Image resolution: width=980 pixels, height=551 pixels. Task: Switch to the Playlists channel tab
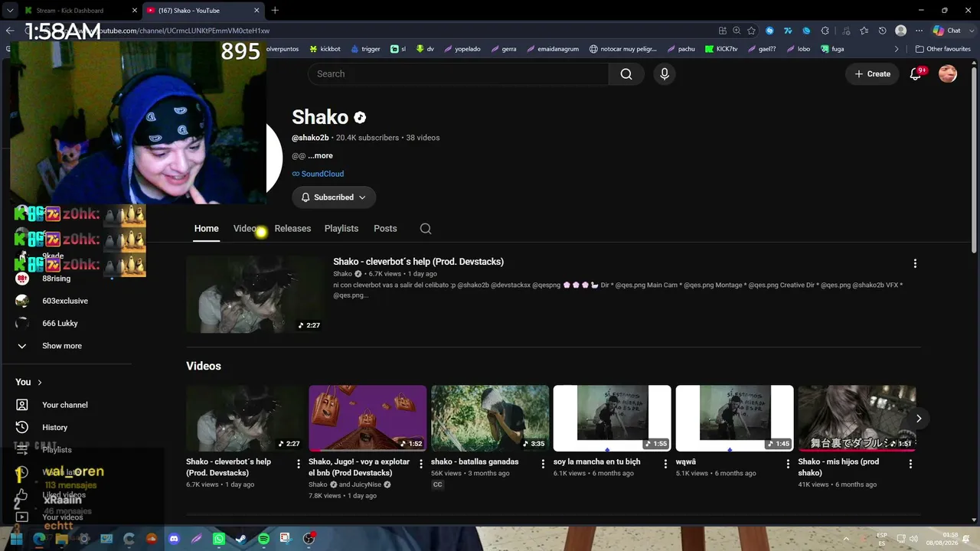point(341,229)
